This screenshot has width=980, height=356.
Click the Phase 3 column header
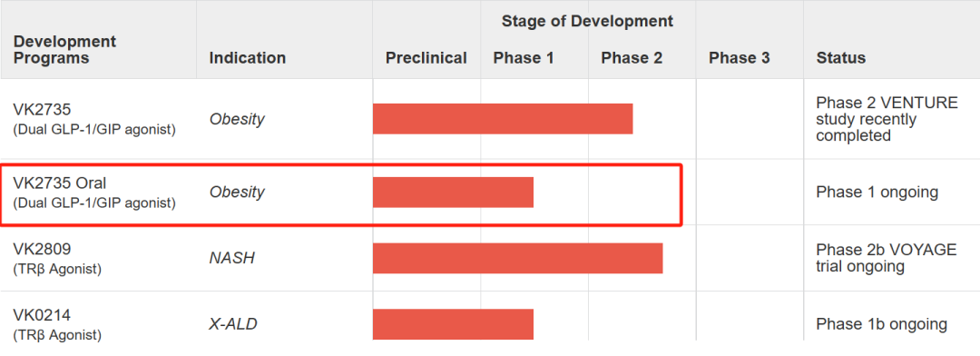coord(740,58)
